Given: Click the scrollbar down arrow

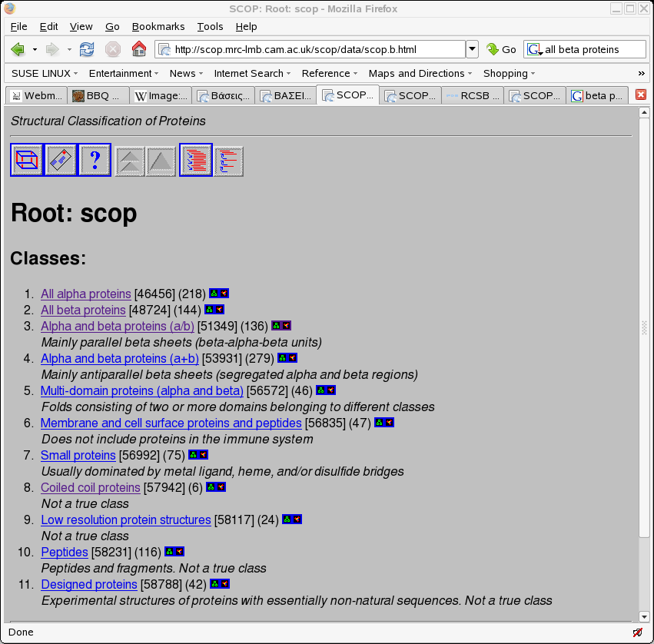Looking at the screenshot, I should [644, 616].
